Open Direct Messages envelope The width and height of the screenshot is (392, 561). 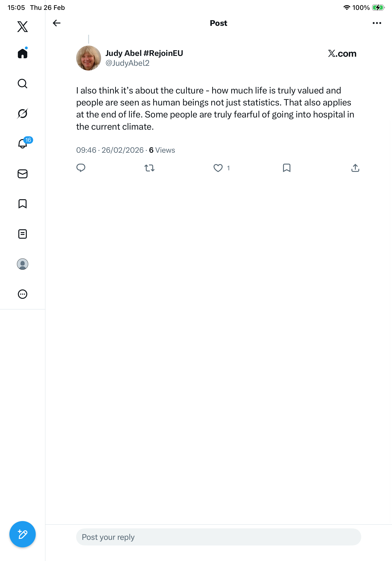(23, 174)
